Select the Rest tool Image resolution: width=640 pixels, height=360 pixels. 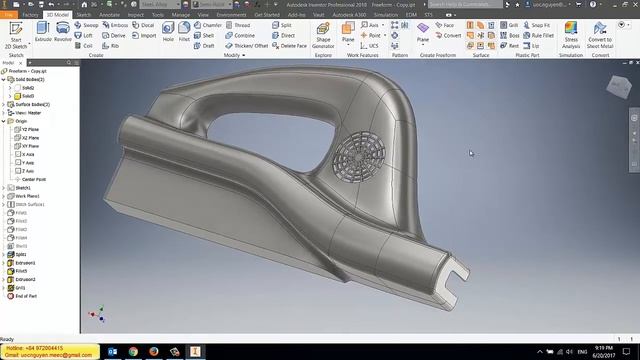509,46
